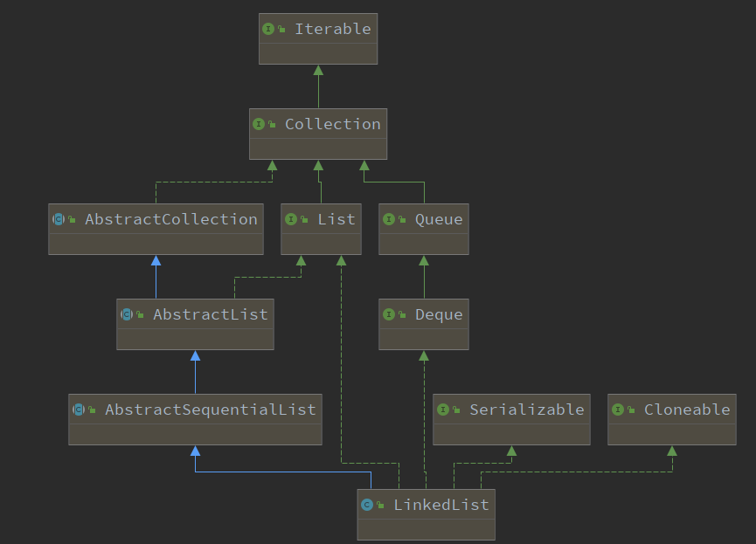
Task: Click the empty members compartment of Iterable
Action: coord(318,53)
